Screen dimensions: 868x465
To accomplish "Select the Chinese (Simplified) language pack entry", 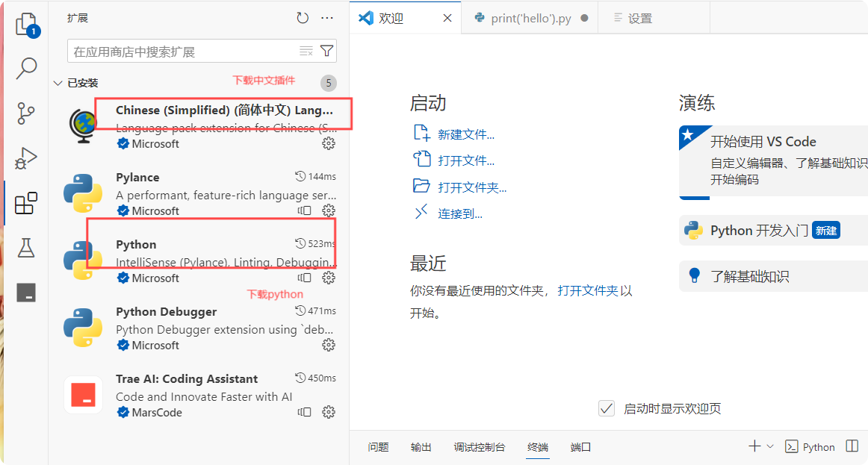I will point(199,127).
